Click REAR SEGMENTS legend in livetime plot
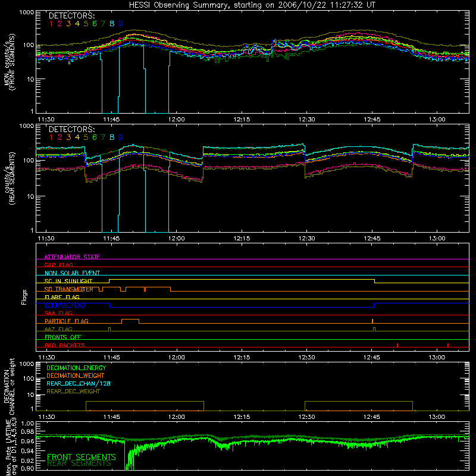The height and width of the screenshot is (476, 476). click(79, 464)
